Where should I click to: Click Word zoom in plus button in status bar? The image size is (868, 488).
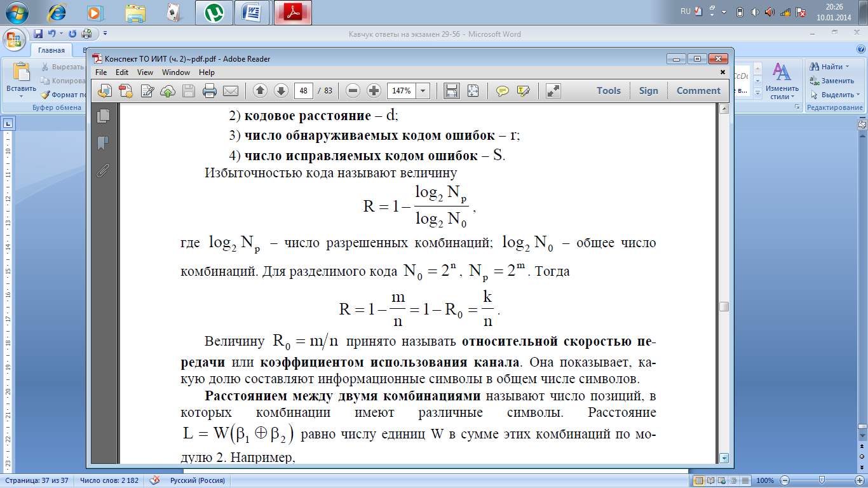click(x=858, y=480)
